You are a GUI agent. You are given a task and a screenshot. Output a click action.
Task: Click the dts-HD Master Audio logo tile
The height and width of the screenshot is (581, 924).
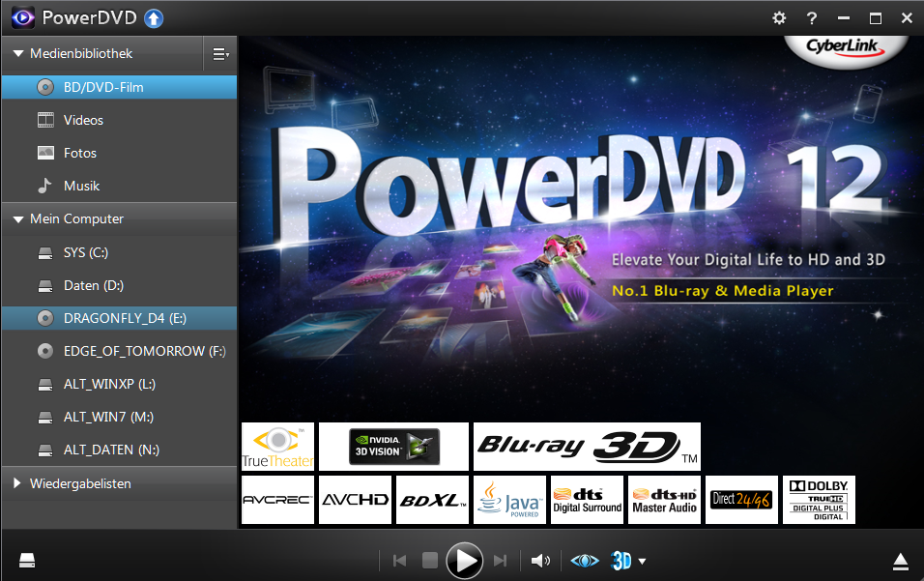664,500
